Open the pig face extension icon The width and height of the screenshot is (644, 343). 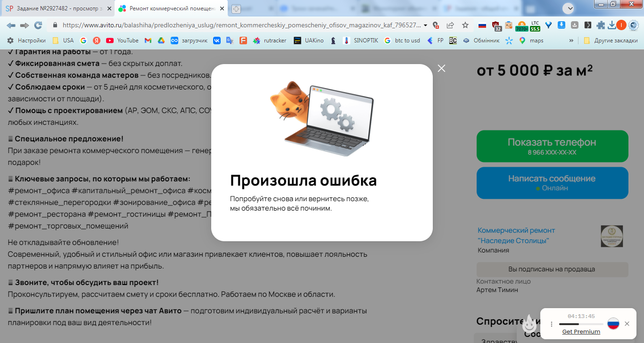509,25
